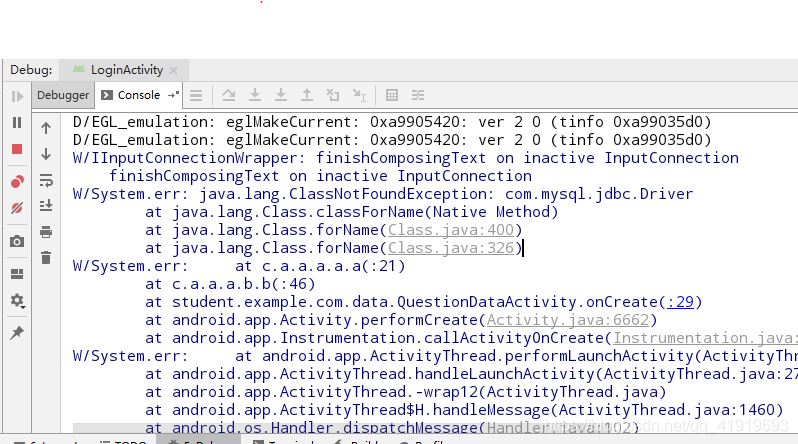Click the handleMessage ActivityThread.java:1460 line
This screenshot has width=798, height=444.
[464, 410]
